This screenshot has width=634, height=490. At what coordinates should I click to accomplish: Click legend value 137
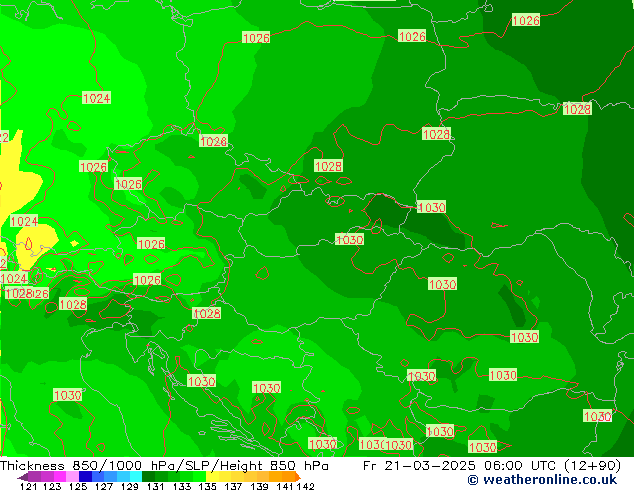[x=233, y=486]
